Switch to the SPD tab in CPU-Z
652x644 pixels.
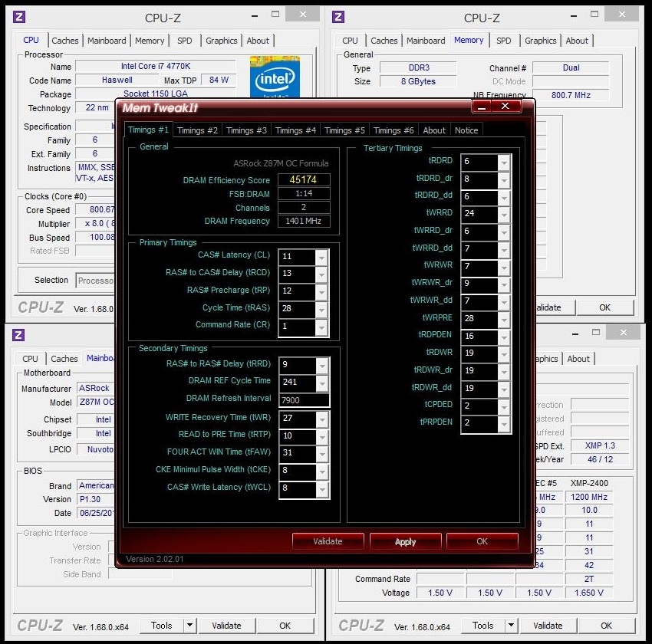click(x=184, y=41)
